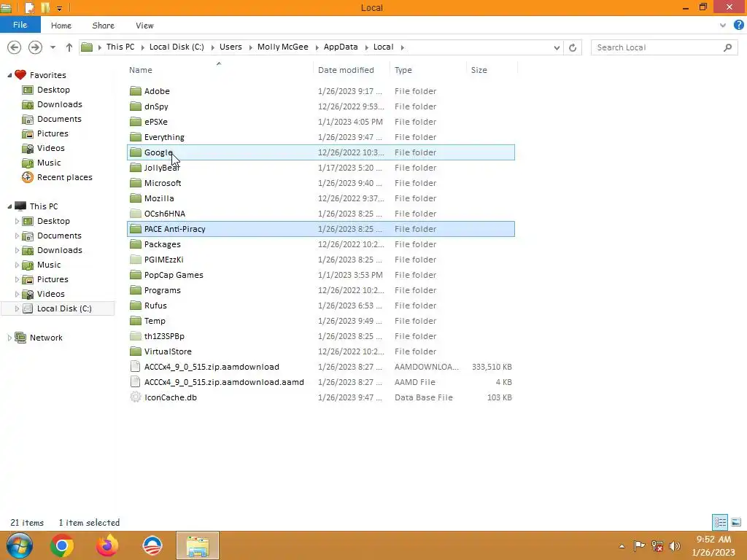The image size is (747, 560).
Task: Select ACCCx4_9_0_515.zip.aamdownload.aamd file name
Action: coord(224,382)
